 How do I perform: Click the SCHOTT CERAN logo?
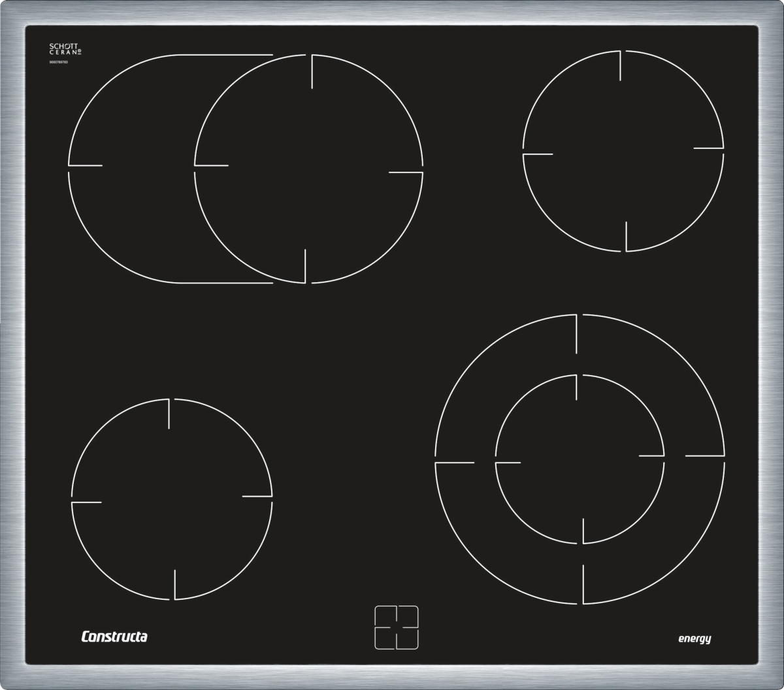65,49
